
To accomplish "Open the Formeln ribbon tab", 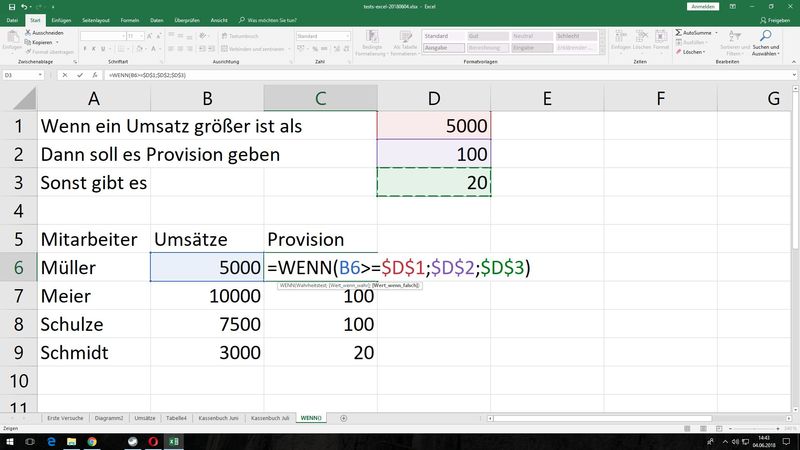I will 130,19.
